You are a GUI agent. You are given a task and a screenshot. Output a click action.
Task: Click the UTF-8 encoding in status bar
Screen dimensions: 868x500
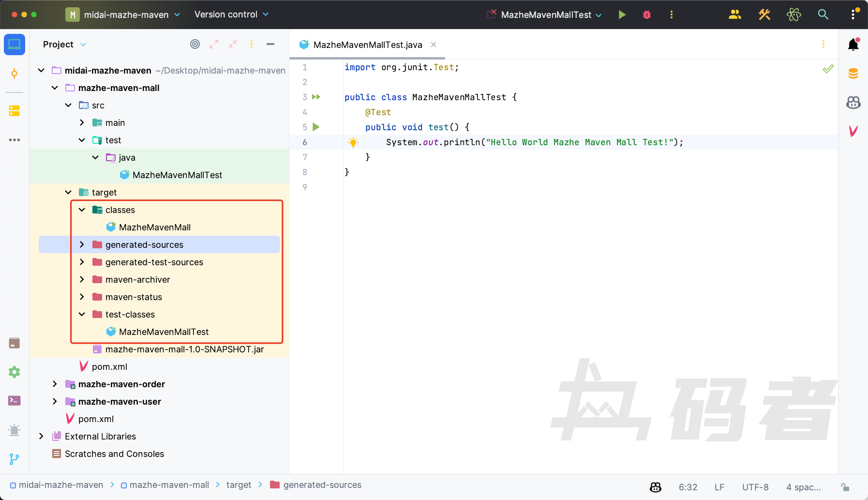point(755,487)
